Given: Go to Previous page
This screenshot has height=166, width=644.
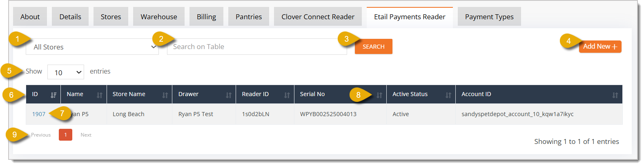Looking at the screenshot, I should pos(41,135).
